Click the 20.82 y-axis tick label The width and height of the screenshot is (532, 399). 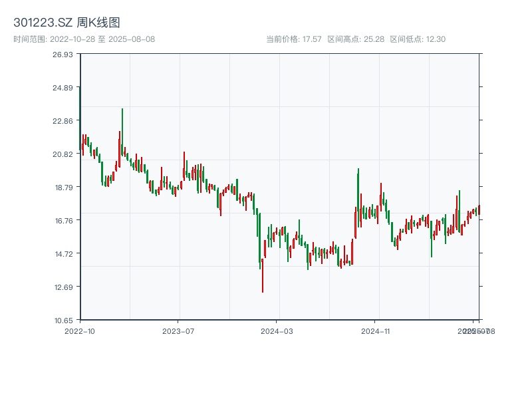coord(63,154)
